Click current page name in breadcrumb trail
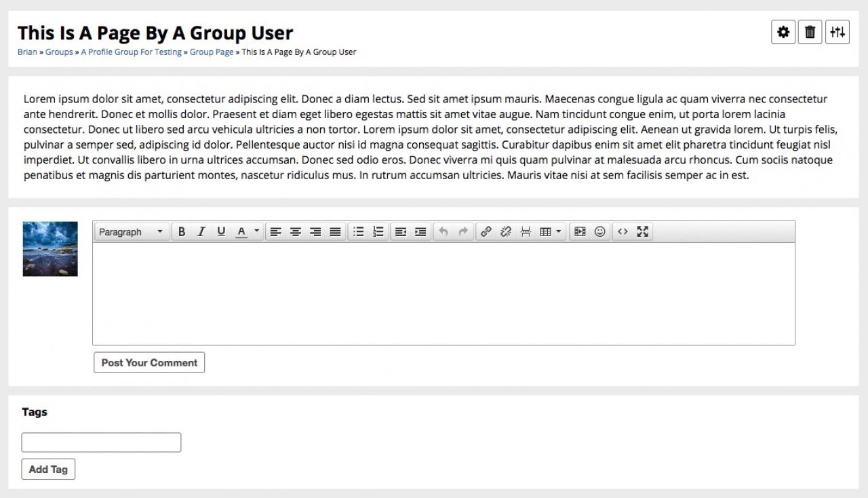The image size is (868, 498). click(299, 52)
